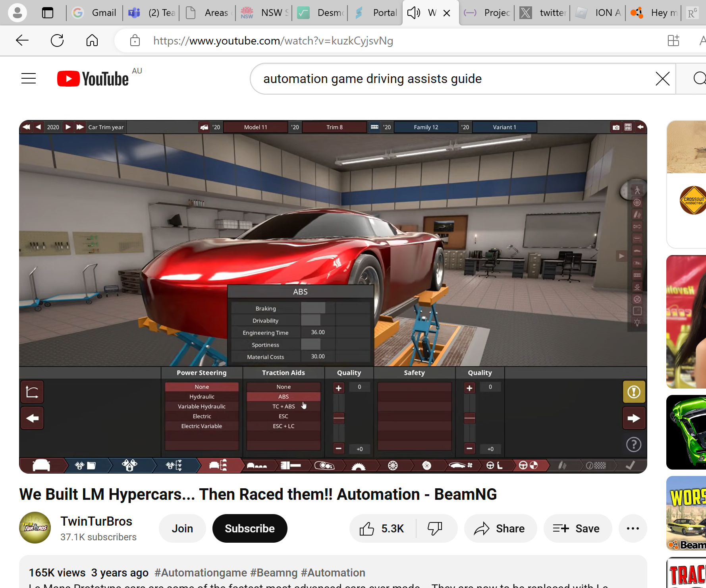
Task: Click the browser address bar URL
Action: (273, 41)
